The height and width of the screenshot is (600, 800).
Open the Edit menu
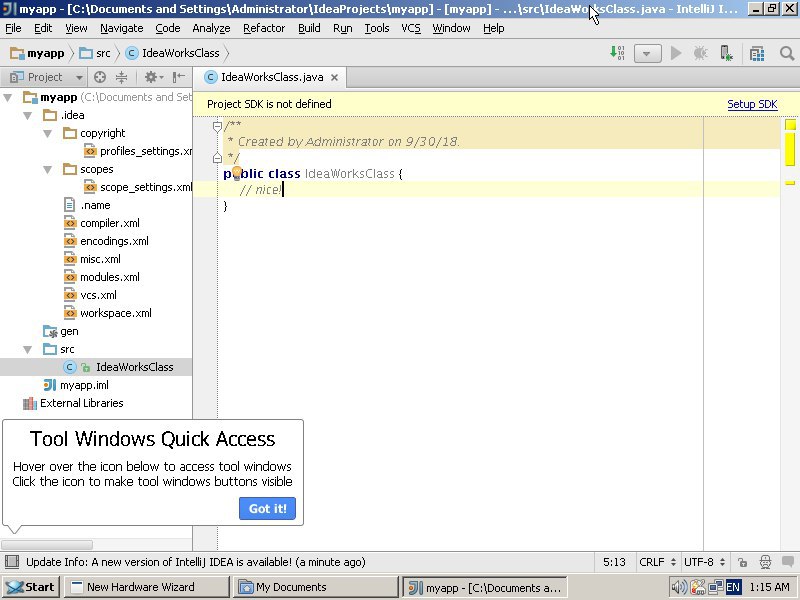click(x=43, y=28)
